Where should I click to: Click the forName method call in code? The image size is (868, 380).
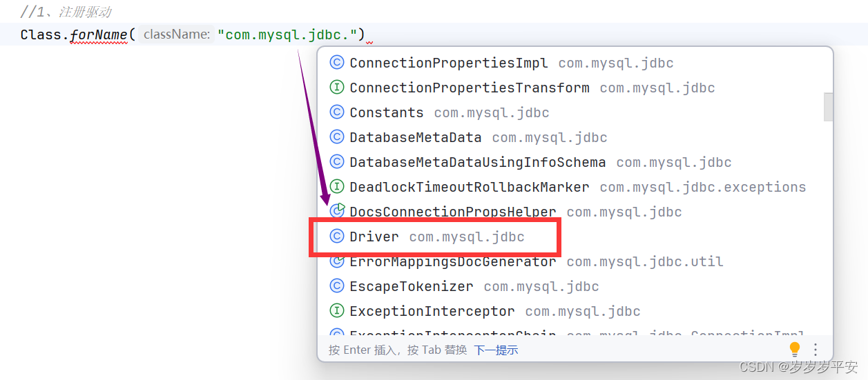click(99, 34)
